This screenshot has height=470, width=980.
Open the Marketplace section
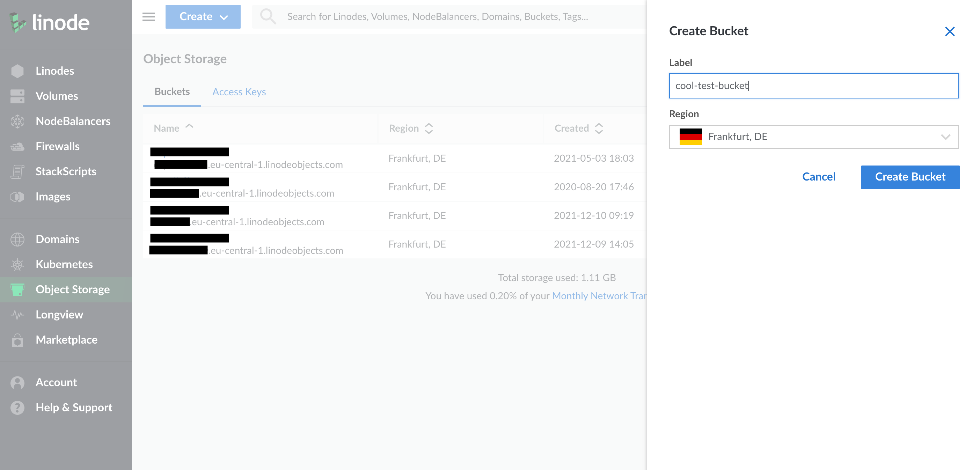tap(67, 339)
